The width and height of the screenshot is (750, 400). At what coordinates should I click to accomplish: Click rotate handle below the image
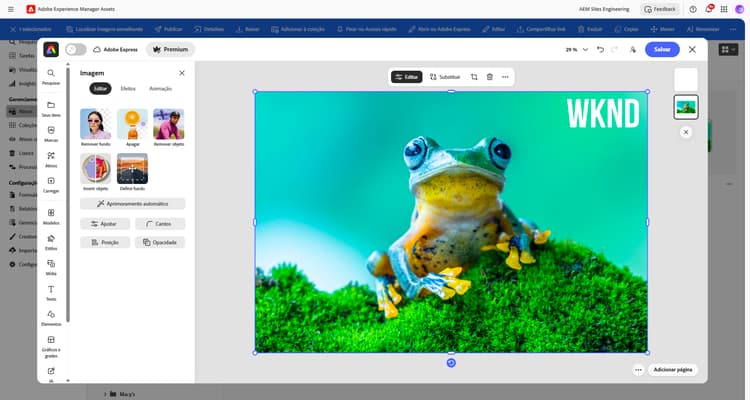tap(451, 363)
